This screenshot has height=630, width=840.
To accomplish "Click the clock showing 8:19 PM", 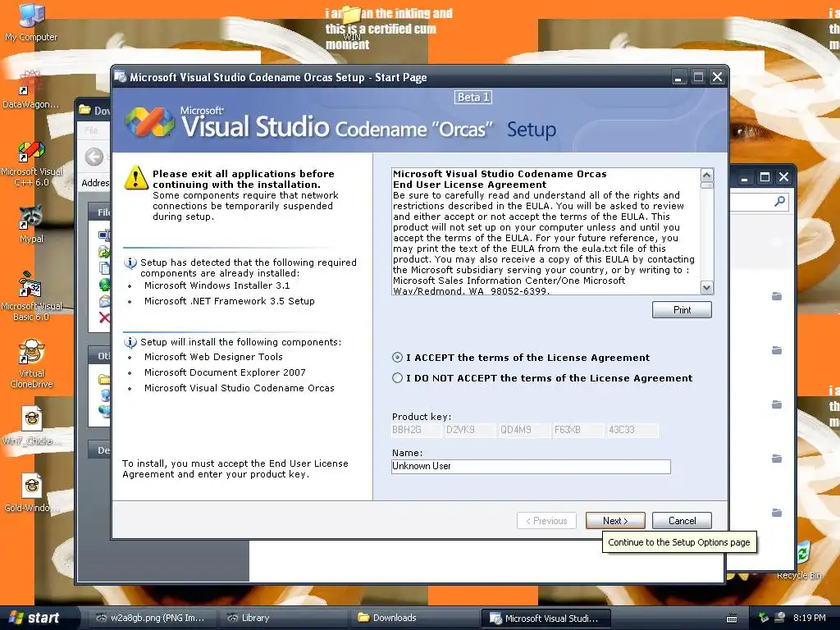I will [x=809, y=618].
